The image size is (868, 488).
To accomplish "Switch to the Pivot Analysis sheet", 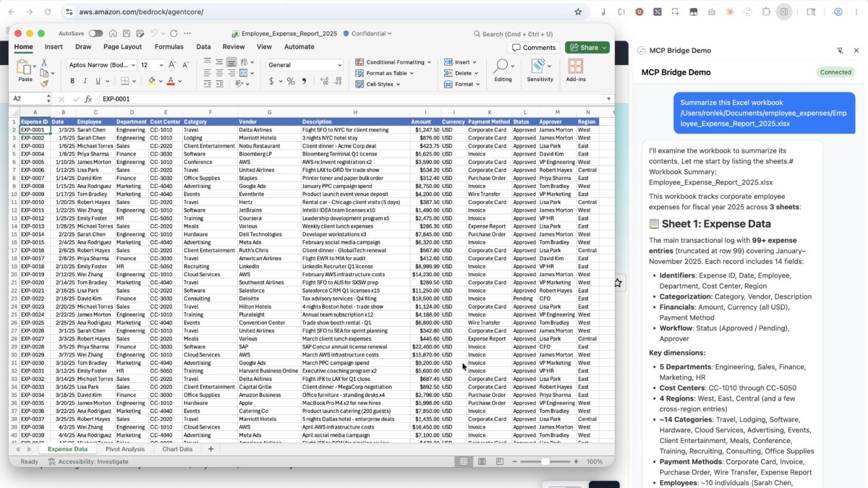I will [x=125, y=449].
